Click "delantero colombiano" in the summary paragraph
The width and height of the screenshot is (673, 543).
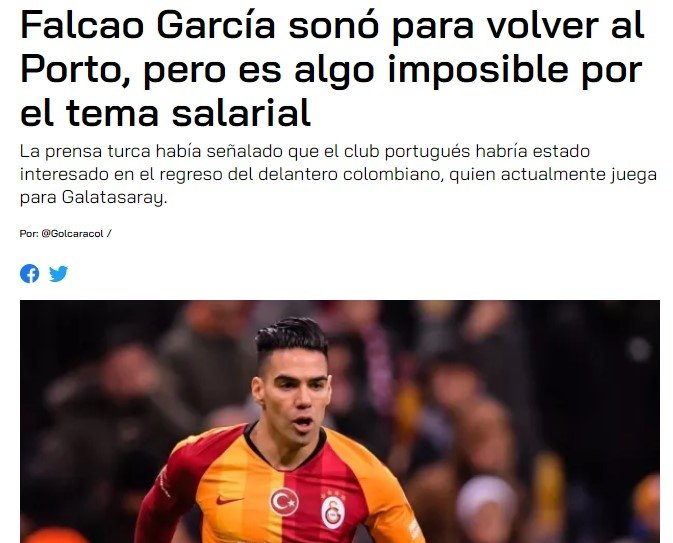(x=351, y=174)
